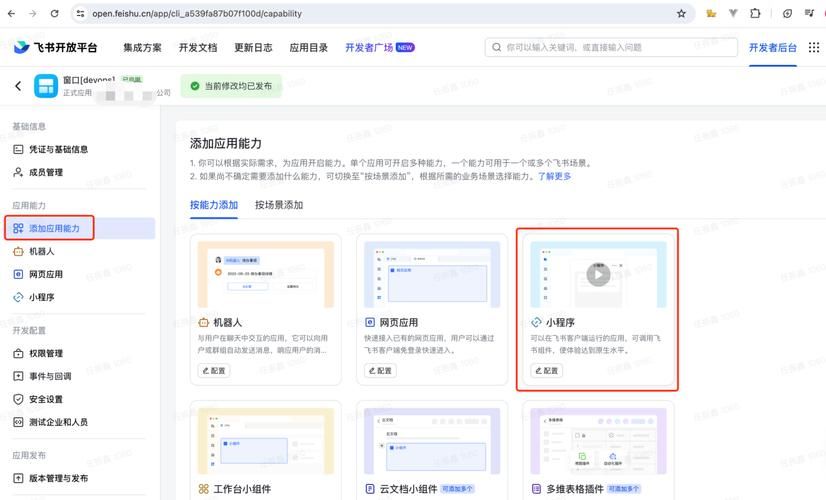
Task: Open 集成方案 menu
Action: tap(142, 47)
